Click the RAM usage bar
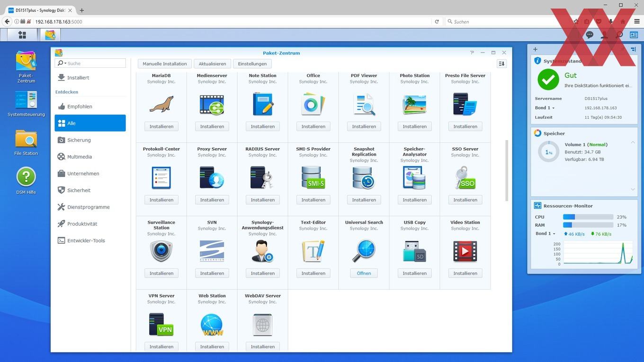644x362 pixels. click(588, 225)
